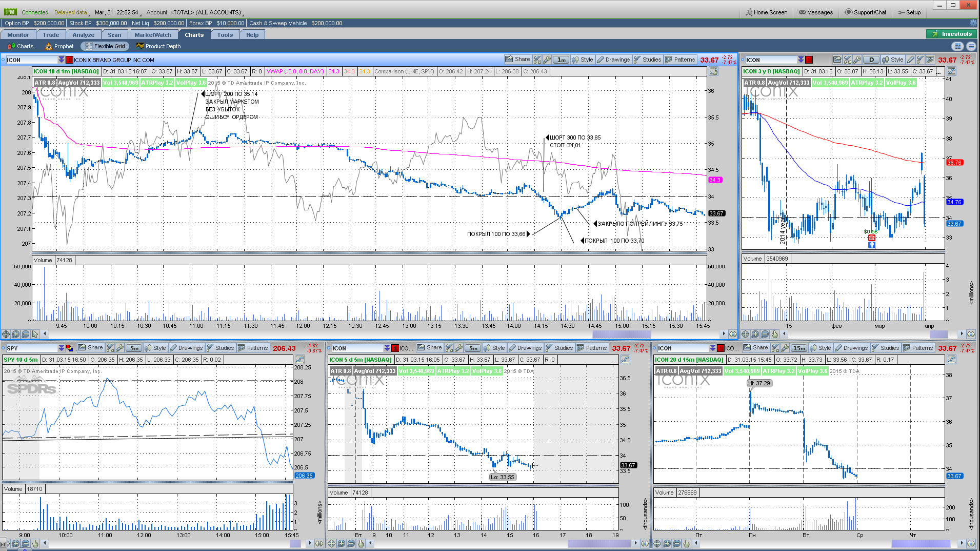The width and height of the screenshot is (980, 551).
Task: Zoom out on the SPY chart
Action: [x=26, y=543]
